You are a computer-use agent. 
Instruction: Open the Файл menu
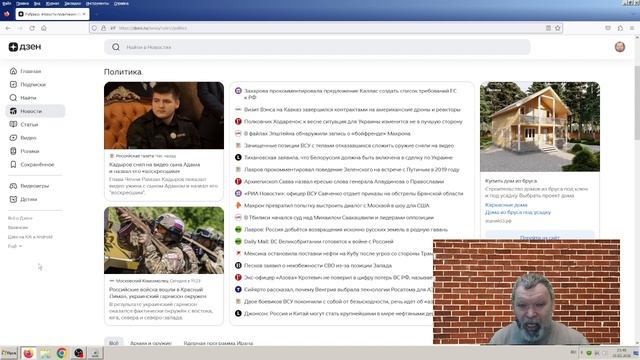(x=7, y=3)
